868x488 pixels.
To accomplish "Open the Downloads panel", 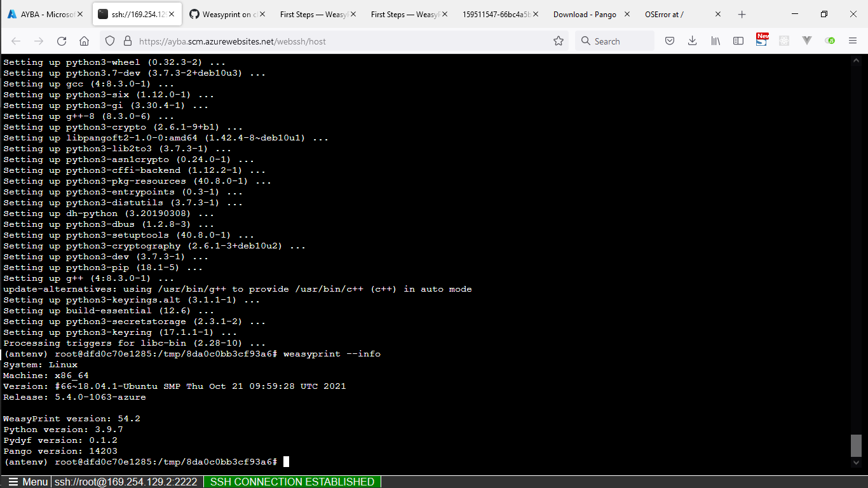I will pyautogui.click(x=692, y=41).
